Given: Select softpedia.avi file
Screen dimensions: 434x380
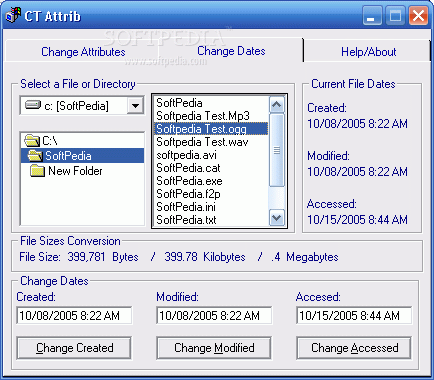Looking at the screenshot, I should click(211, 155).
